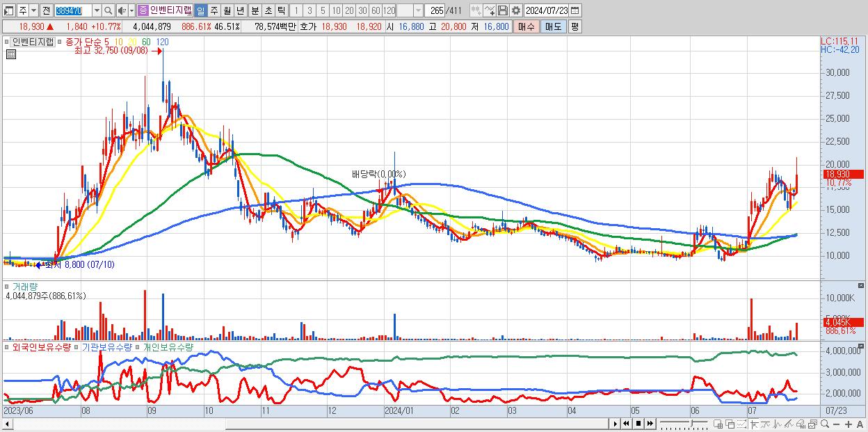Open chart settings gear icon
The width and height of the screenshot is (868, 432).
tap(515, 10)
